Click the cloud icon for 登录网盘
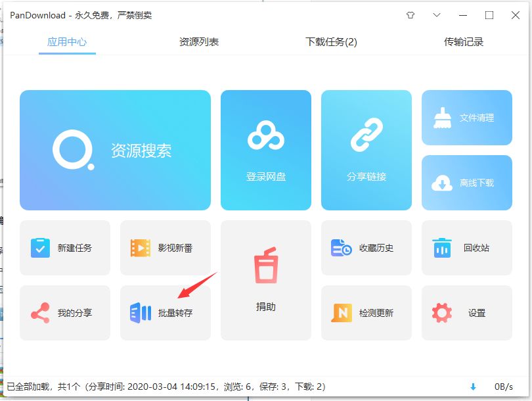 click(265, 135)
